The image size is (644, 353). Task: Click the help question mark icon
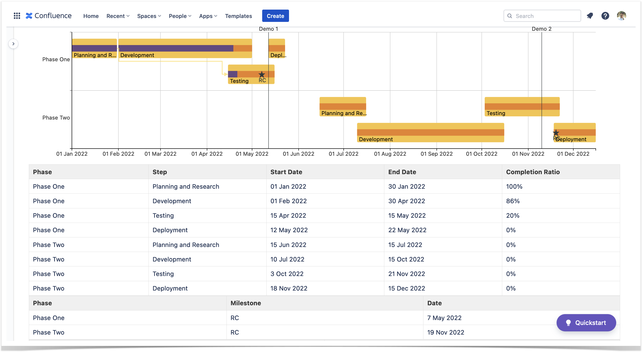pyautogui.click(x=605, y=16)
